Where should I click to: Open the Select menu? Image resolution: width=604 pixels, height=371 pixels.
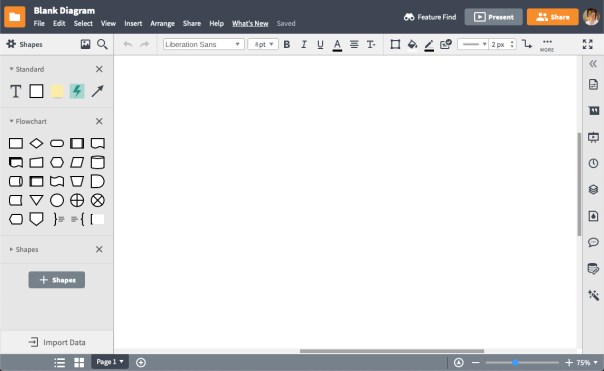(x=83, y=24)
